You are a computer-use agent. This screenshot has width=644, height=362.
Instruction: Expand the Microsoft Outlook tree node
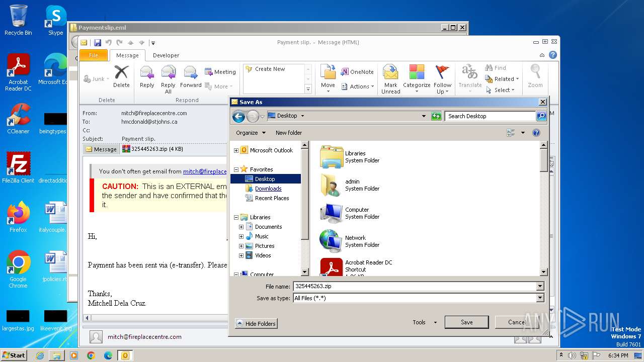pos(236,150)
